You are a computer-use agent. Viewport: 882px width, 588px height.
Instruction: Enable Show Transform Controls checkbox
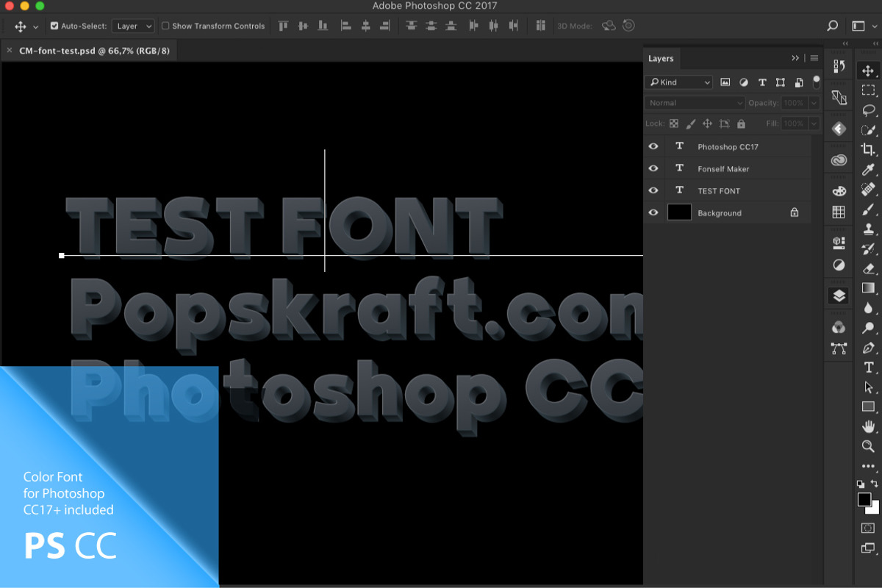point(165,26)
